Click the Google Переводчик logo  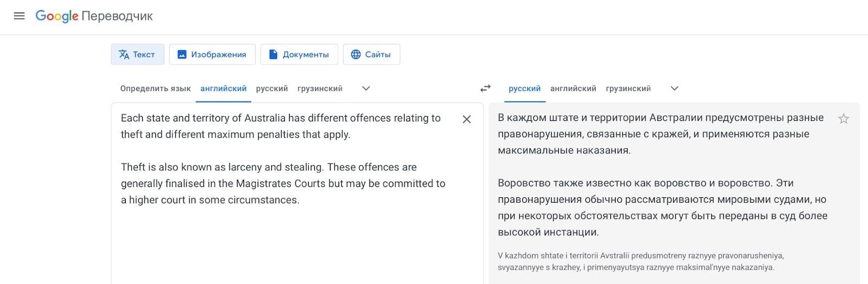point(94,16)
